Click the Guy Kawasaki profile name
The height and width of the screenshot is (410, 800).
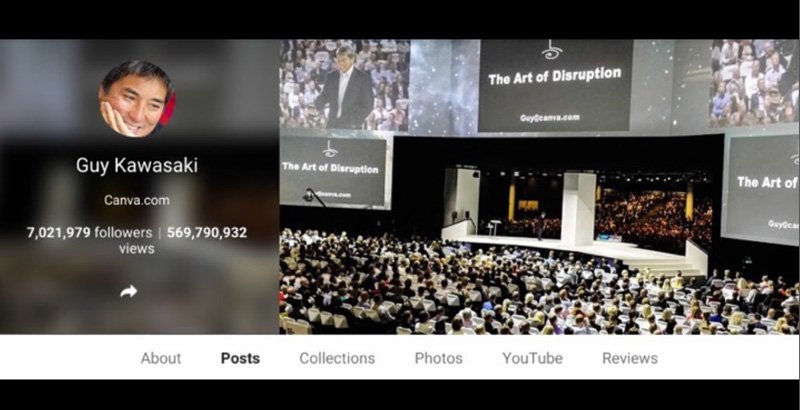tap(137, 165)
